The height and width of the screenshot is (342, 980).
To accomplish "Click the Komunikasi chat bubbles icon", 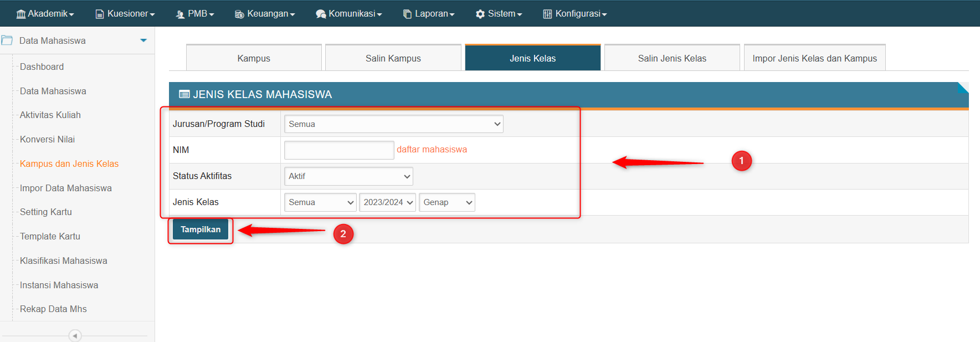I will (x=321, y=14).
